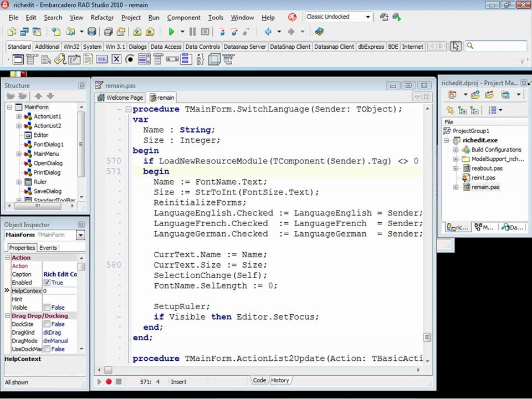Select reinit.pas in Project Manager
532x399 pixels.
[483, 178]
